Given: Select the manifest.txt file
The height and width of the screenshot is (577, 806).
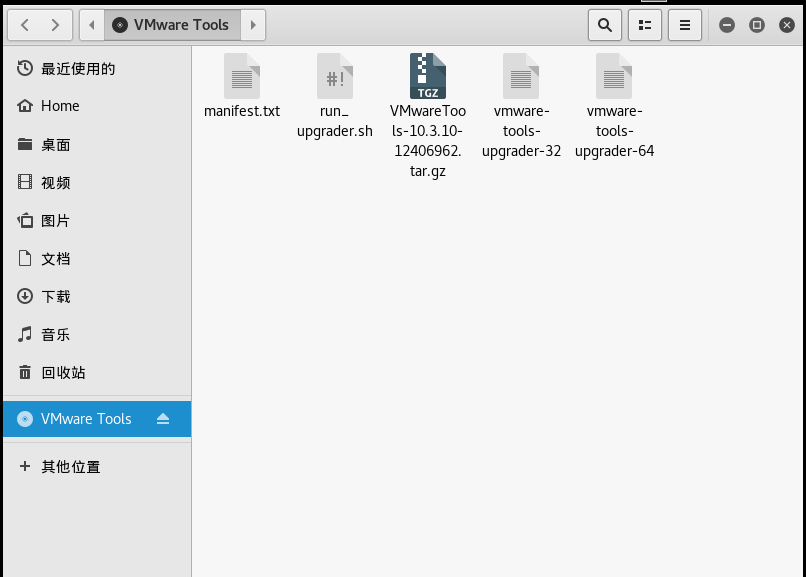Looking at the screenshot, I should pos(241,76).
